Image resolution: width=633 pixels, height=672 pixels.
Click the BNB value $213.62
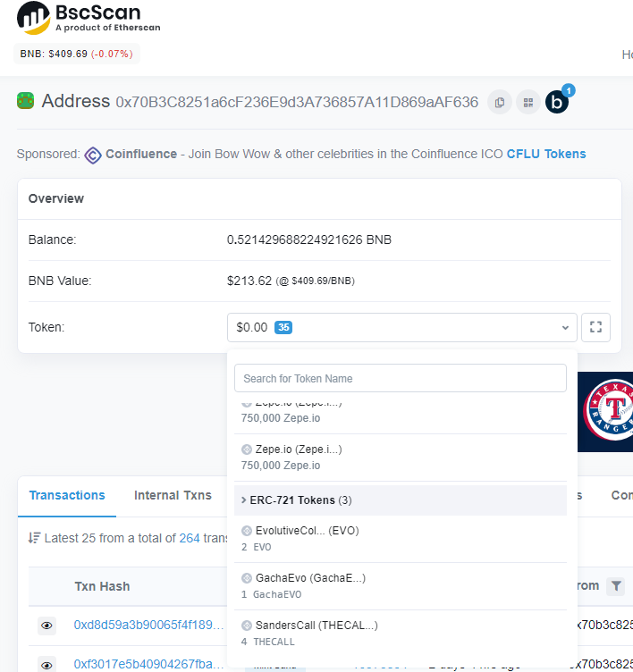pos(249,281)
